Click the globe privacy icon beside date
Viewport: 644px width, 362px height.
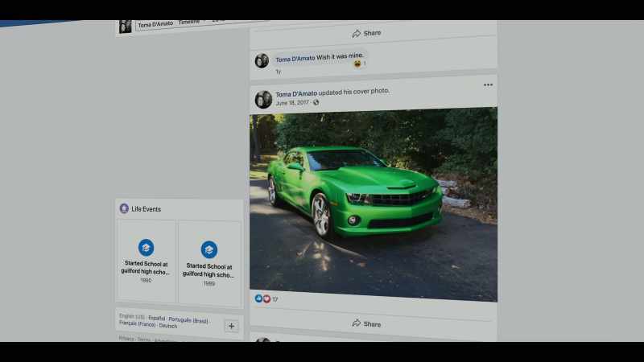click(316, 102)
